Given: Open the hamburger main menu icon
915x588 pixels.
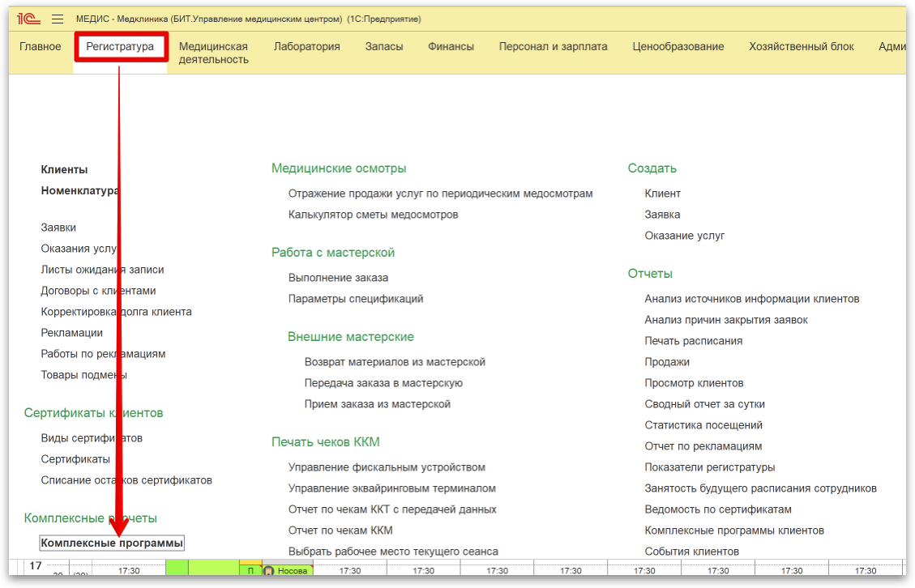Looking at the screenshot, I should click(58, 19).
